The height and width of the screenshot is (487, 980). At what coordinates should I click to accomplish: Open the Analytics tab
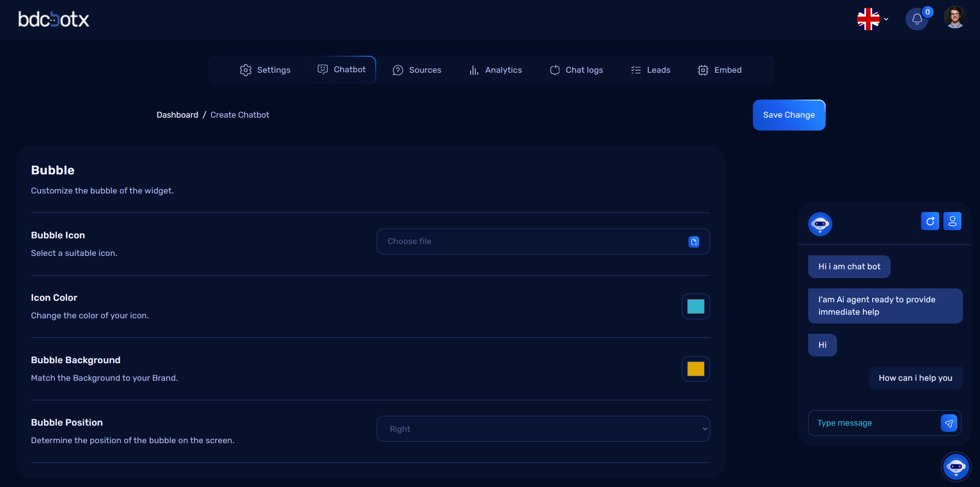tap(495, 70)
